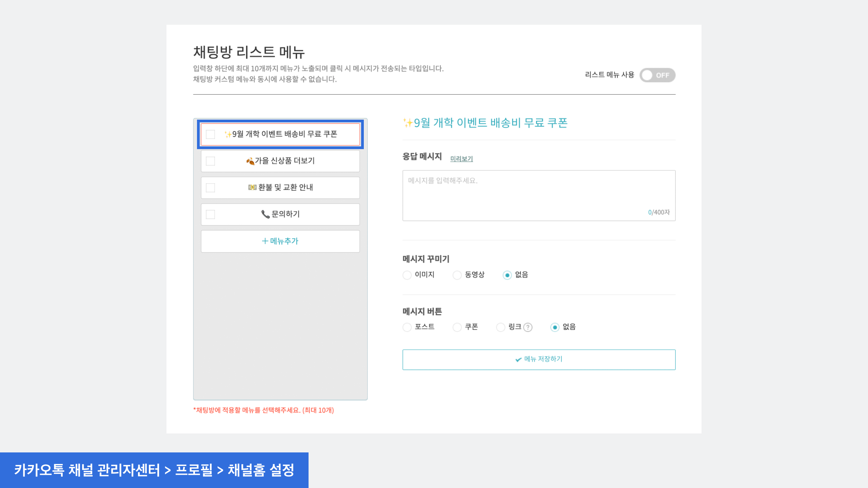This screenshot has width=868, height=488.
Task: Select the 링크 message button radio
Action: pyautogui.click(x=500, y=327)
